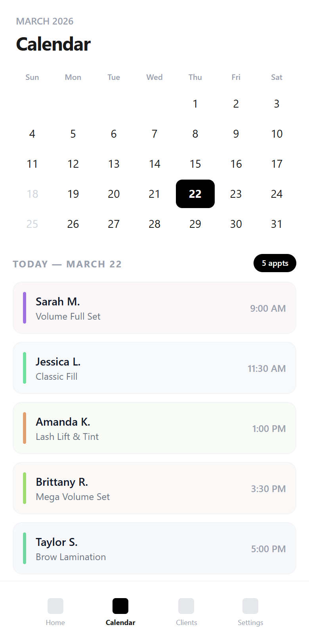Image resolution: width=309 pixels, height=644 pixels.
Task: Open the Clients tab icon
Action: tap(186, 606)
